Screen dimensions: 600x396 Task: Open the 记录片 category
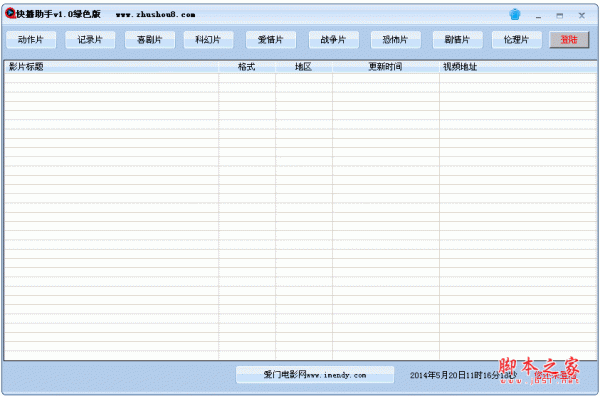point(90,40)
